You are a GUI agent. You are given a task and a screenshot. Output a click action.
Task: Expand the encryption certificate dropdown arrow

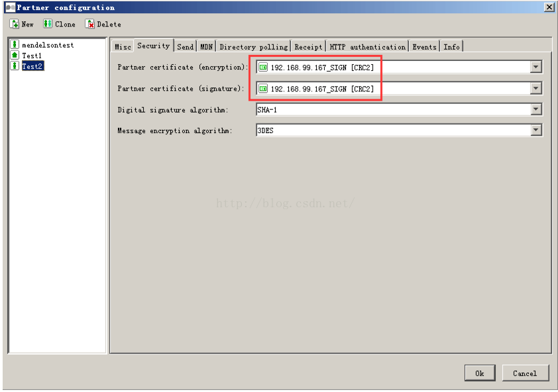535,67
